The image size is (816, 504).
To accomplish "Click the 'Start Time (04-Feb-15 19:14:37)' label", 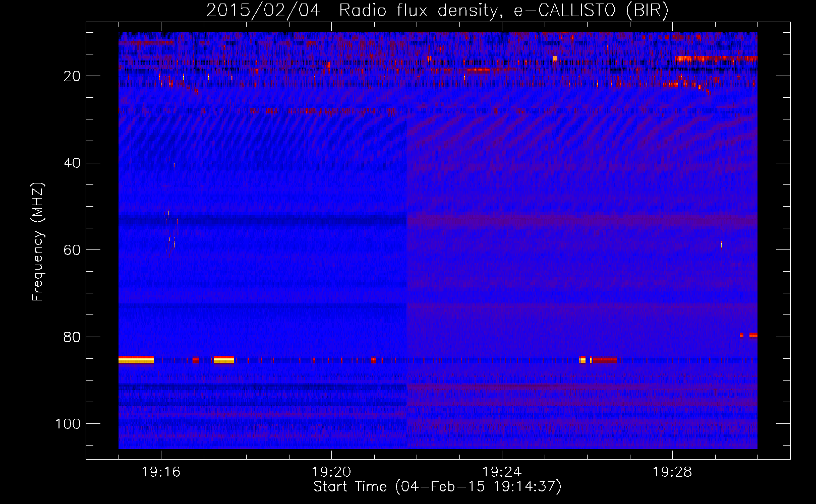I will click(437, 487).
